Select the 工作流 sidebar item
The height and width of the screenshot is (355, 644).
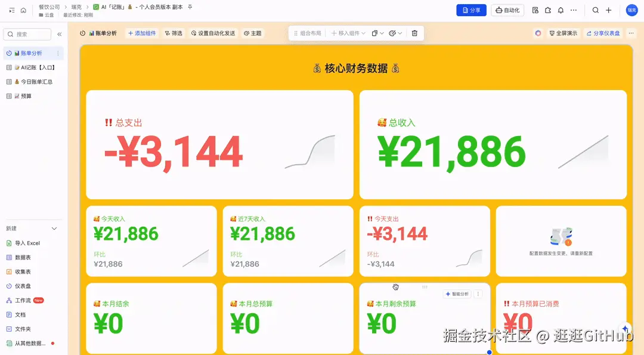pyautogui.click(x=26, y=300)
